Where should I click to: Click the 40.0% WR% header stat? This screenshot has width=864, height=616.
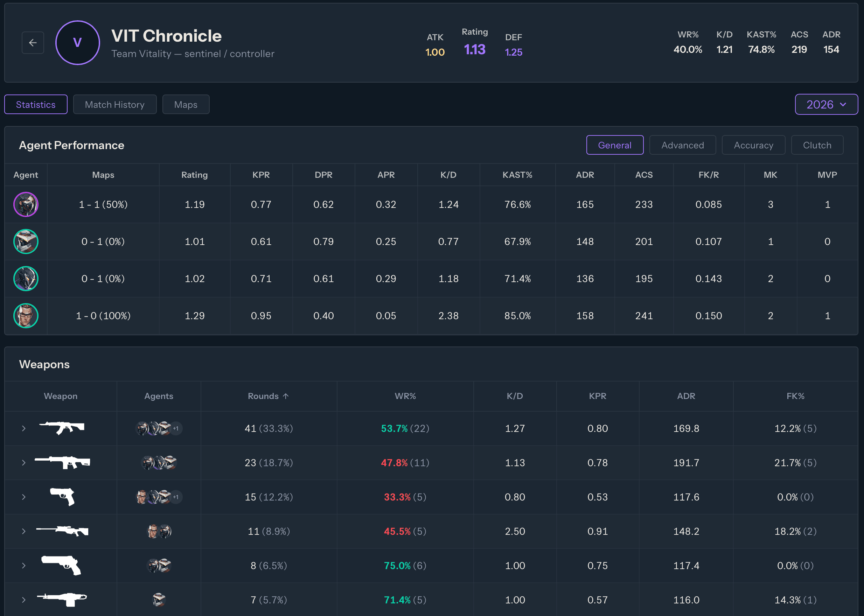[x=688, y=49]
